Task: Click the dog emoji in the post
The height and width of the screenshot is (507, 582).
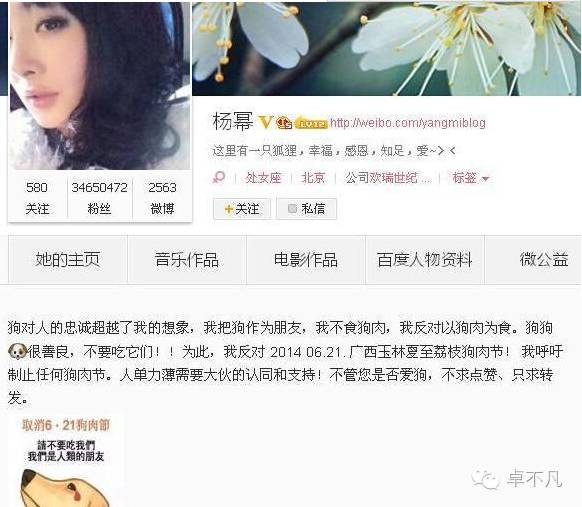Action: (17, 351)
